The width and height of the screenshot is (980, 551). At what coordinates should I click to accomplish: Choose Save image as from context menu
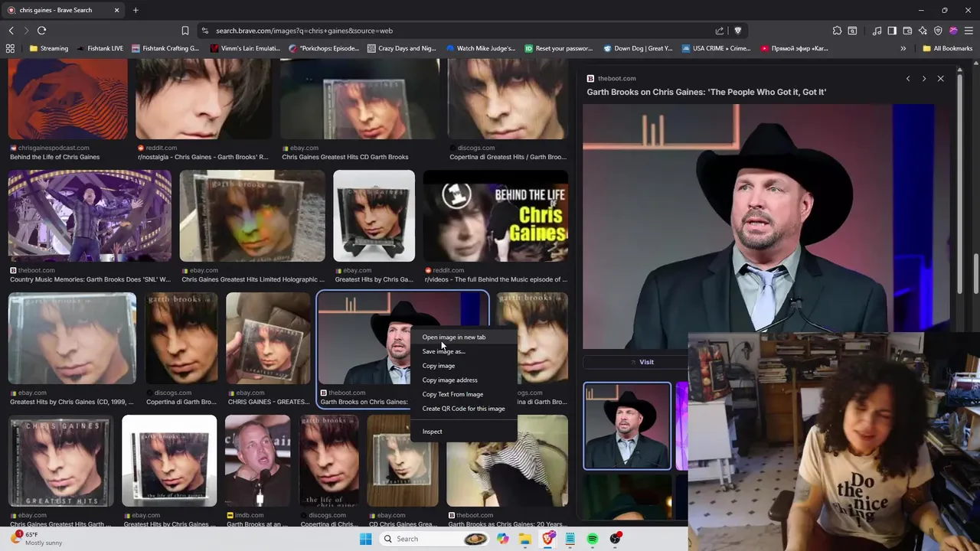pyautogui.click(x=464, y=351)
